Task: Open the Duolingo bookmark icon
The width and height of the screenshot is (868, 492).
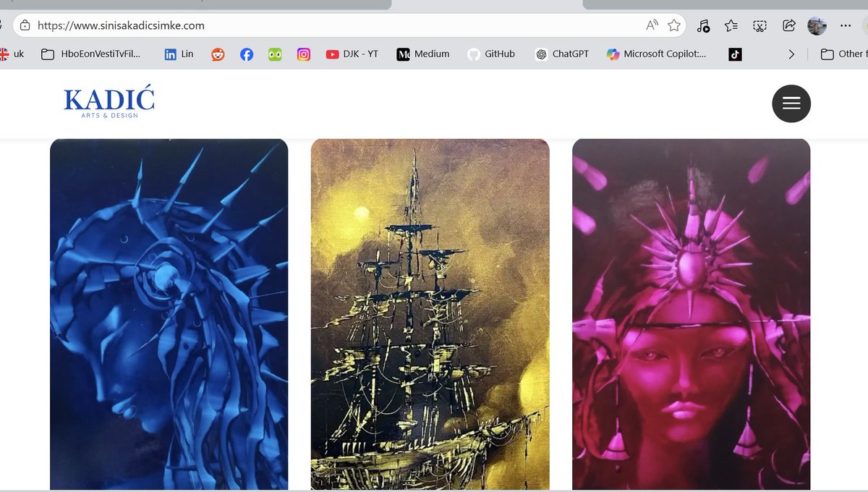Action: pyautogui.click(x=275, y=54)
